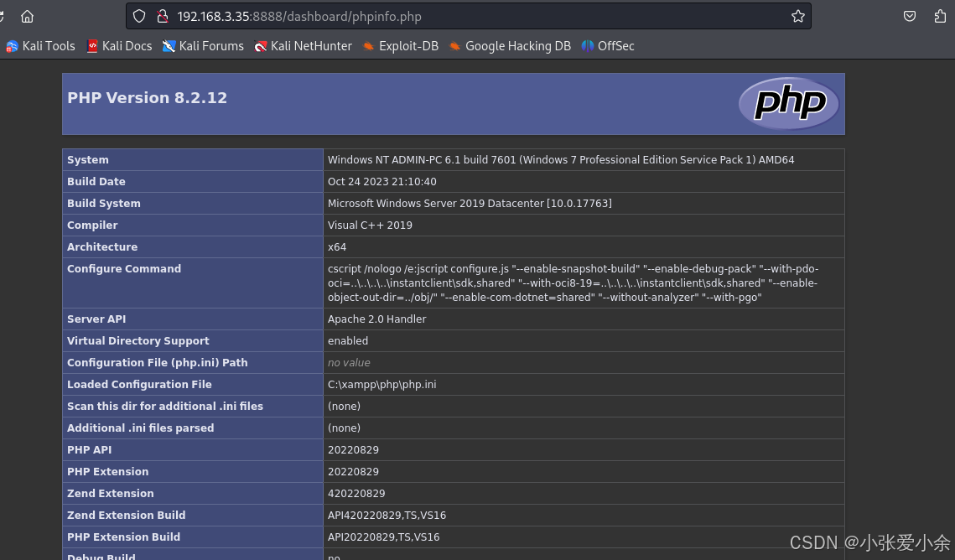Select the 420220829 value
The image size is (955, 560).
coord(356,494)
